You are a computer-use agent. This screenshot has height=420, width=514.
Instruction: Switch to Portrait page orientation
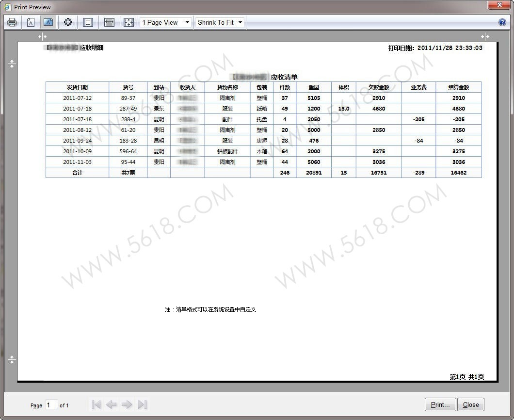(31, 22)
